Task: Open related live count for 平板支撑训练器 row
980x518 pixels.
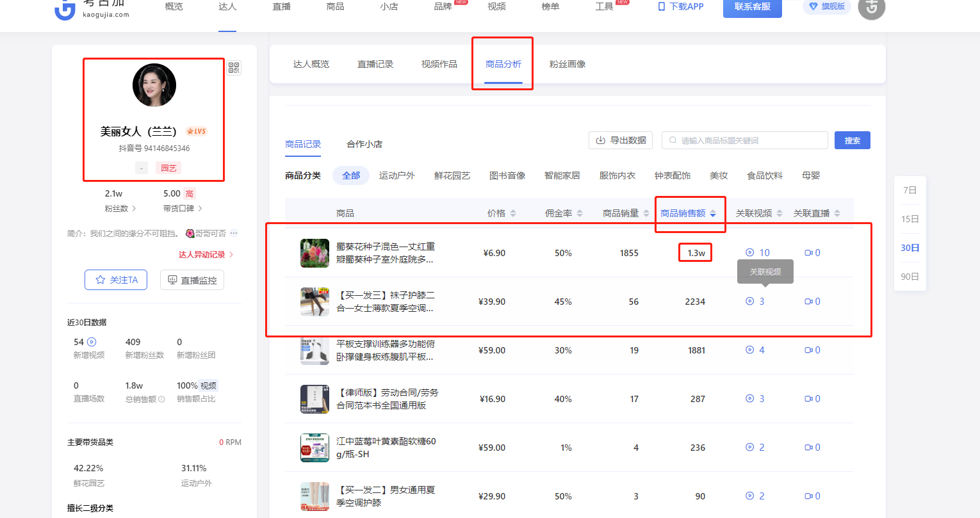Action: [812, 350]
